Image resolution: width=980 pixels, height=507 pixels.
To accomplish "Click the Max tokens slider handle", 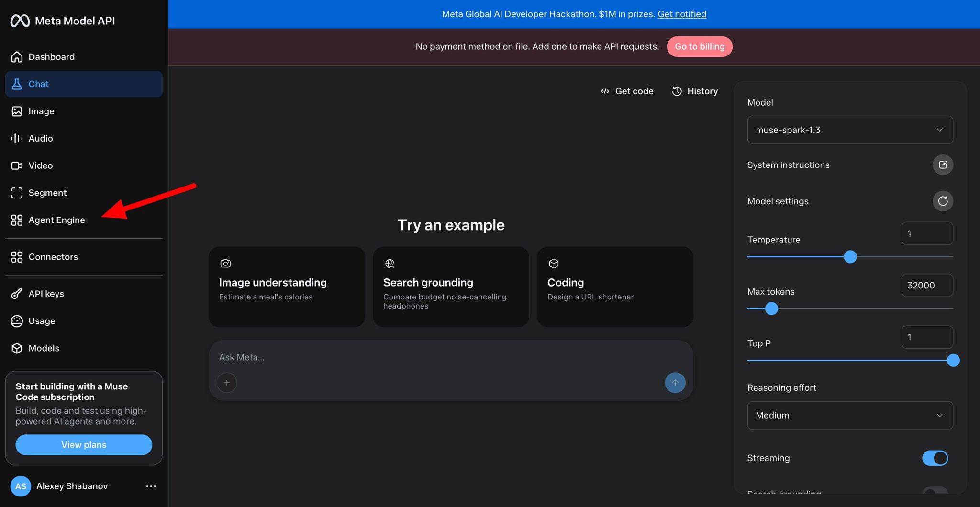I will (771, 309).
